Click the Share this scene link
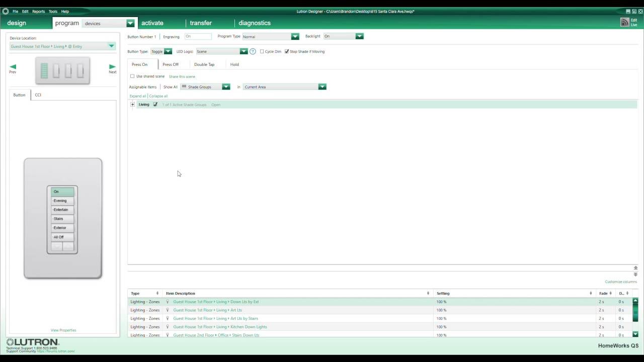This screenshot has width=644, height=362. tap(182, 76)
